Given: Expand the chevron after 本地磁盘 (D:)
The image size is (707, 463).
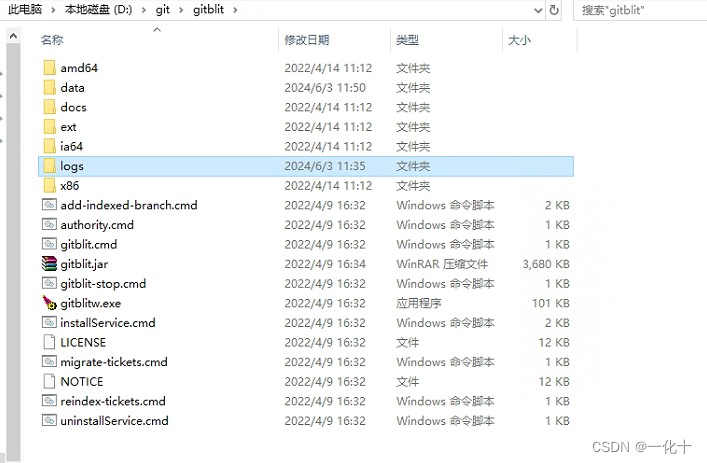Looking at the screenshot, I should pos(144,10).
